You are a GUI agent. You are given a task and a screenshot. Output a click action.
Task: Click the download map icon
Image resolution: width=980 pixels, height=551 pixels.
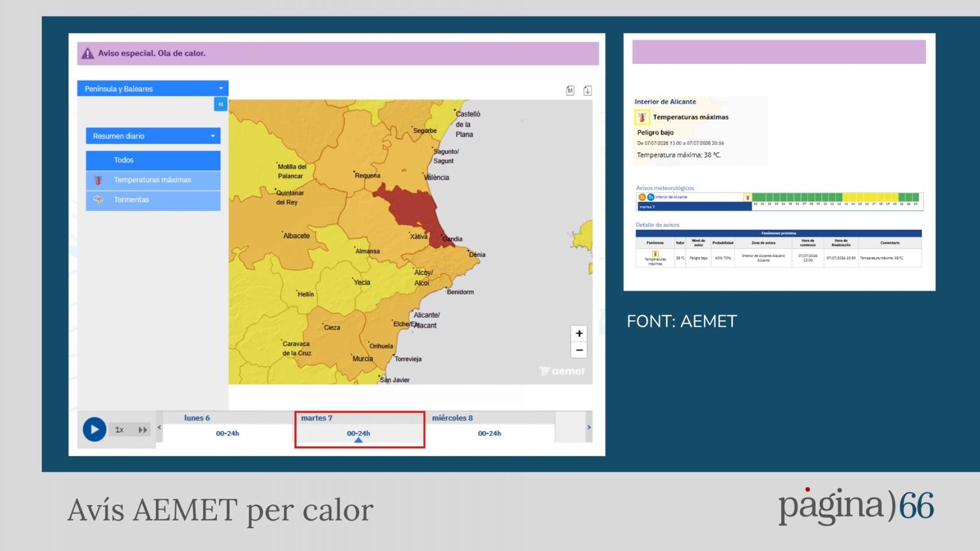point(587,90)
